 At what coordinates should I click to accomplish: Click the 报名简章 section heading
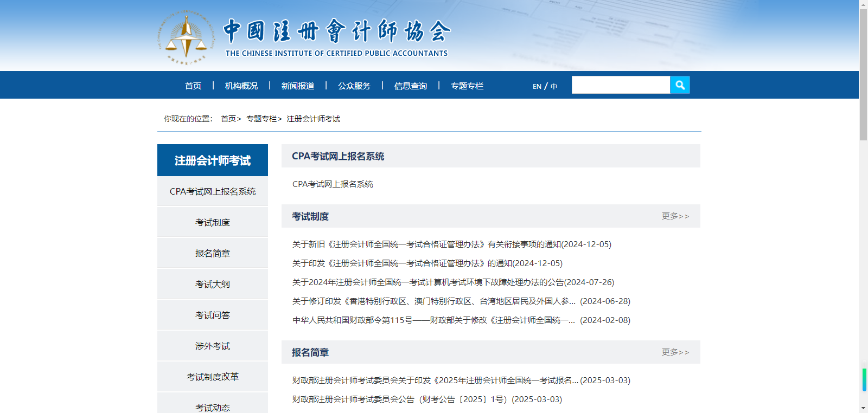pos(310,352)
